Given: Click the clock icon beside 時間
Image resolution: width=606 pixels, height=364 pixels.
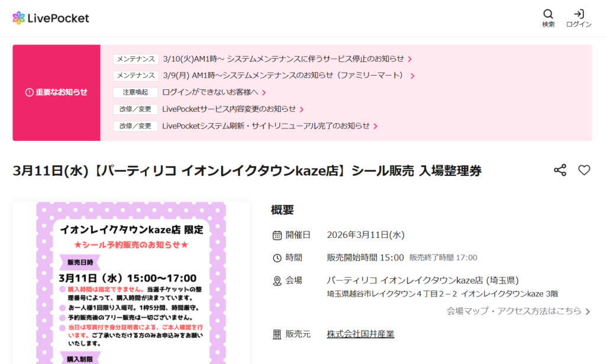Looking at the screenshot, I should [276, 257].
